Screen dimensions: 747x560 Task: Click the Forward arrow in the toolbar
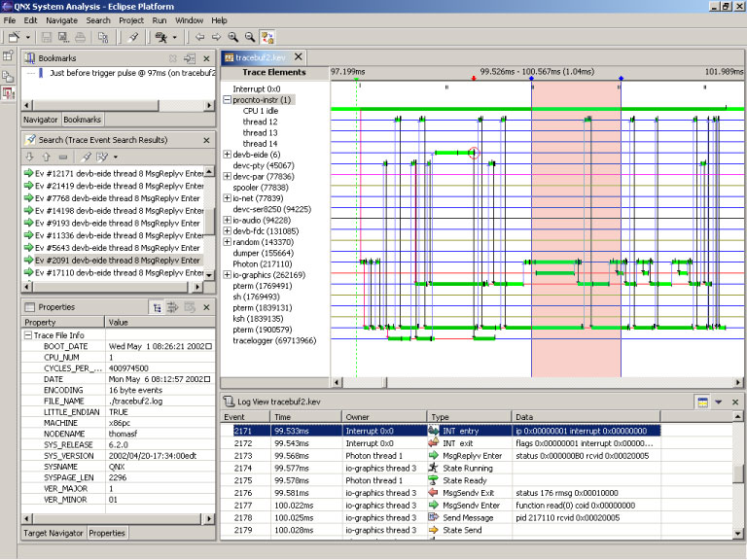pyautogui.click(x=217, y=37)
